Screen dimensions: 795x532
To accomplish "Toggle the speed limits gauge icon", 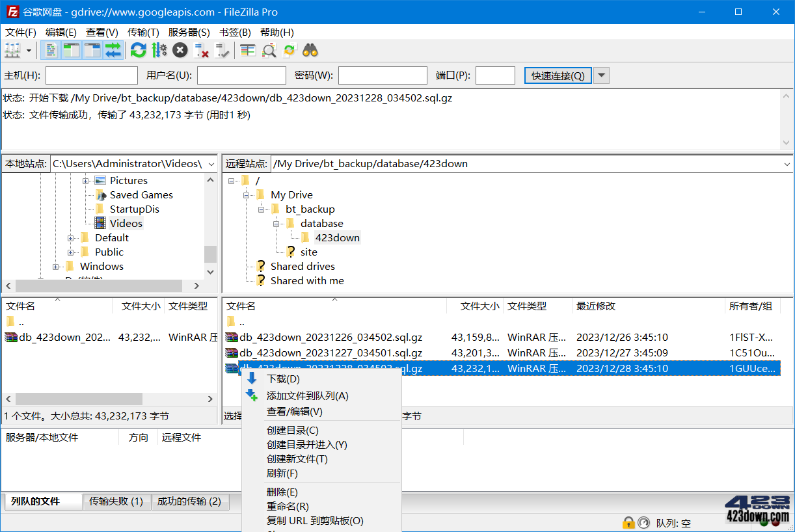I will point(643,522).
